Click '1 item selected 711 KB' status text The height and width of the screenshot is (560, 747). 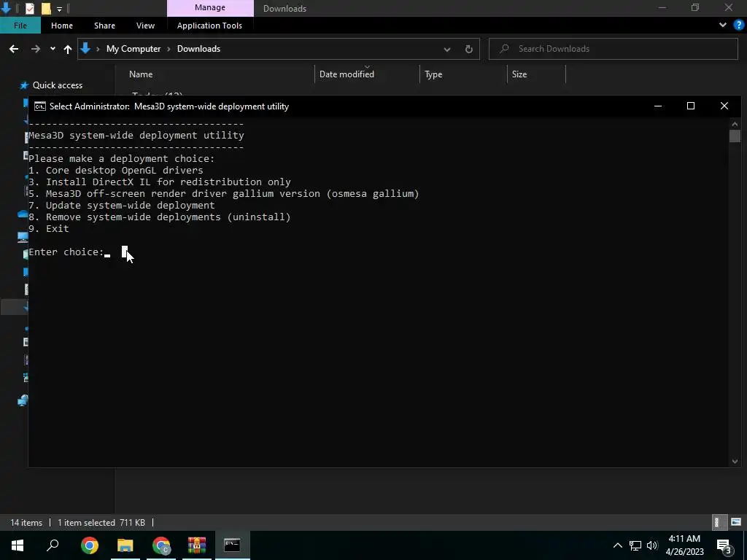pyautogui.click(x=101, y=522)
